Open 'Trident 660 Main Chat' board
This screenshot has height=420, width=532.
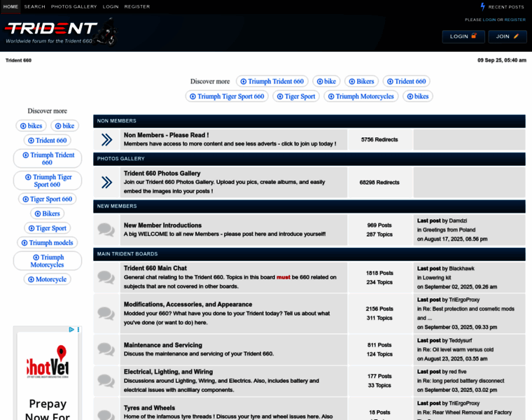pyautogui.click(x=155, y=268)
